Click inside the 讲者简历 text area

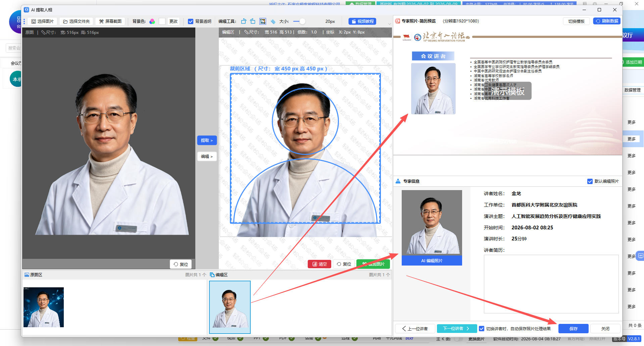click(x=551, y=284)
